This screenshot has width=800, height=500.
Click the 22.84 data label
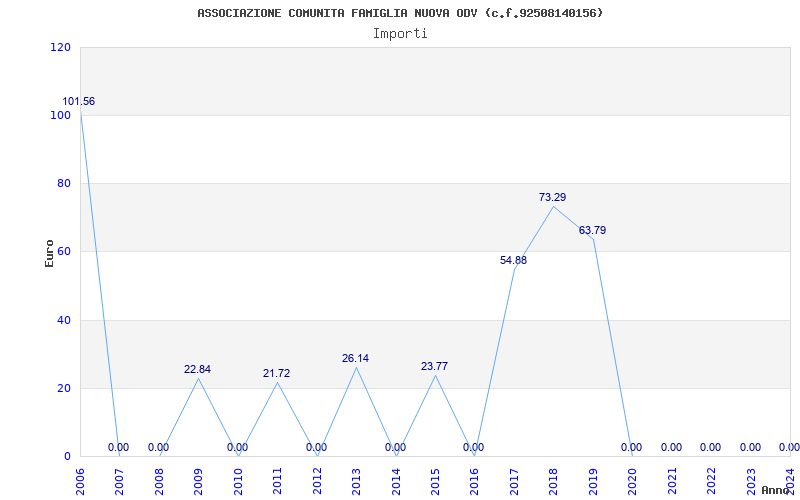pyautogui.click(x=197, y=369)
